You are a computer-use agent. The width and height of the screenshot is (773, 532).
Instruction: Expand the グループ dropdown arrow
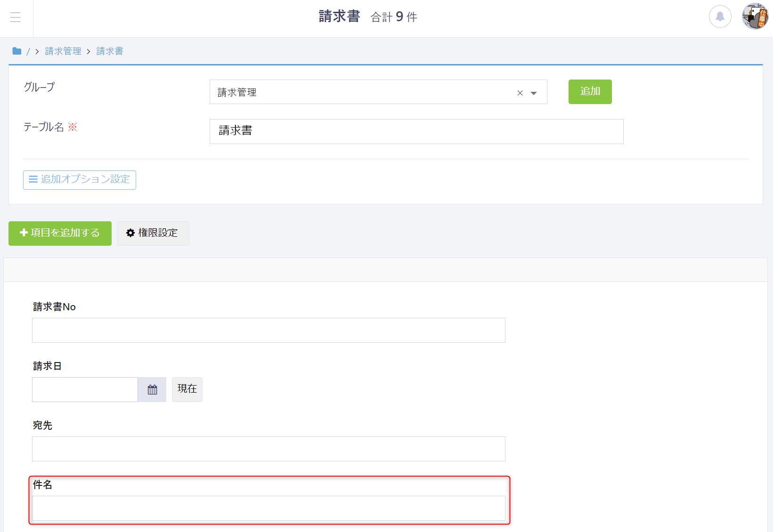point(534,93)
